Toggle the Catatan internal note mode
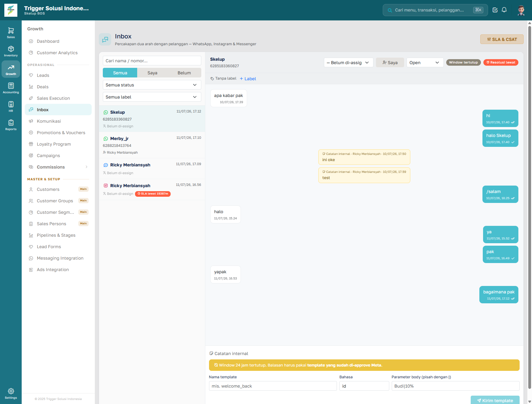This screenshot has width=532, height=404. tap(229, 353)
